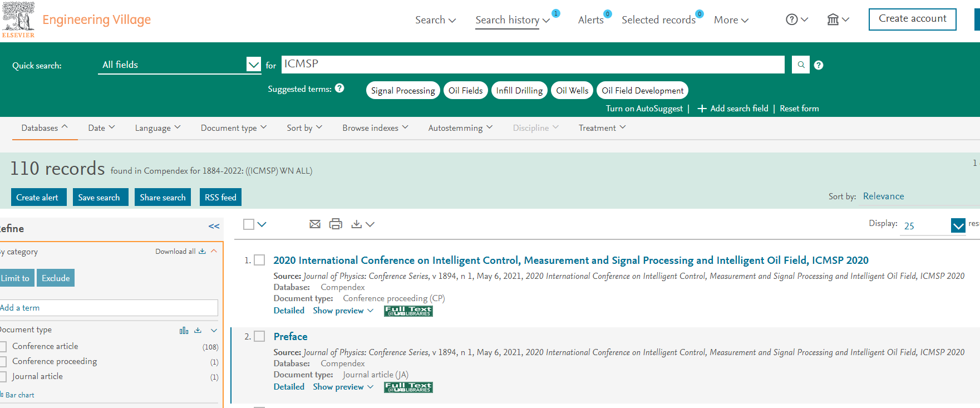Screen dimensions: 980x408
Task: Click Create account button
Action: tap(912, 19)
